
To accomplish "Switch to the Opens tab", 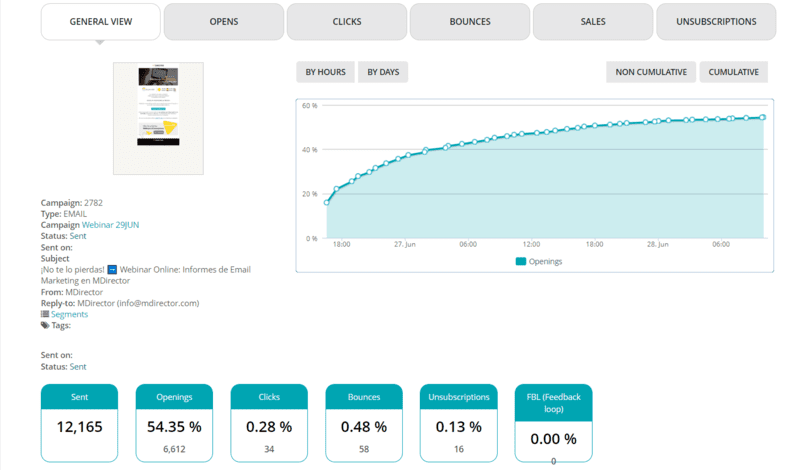I will [223, 21].
